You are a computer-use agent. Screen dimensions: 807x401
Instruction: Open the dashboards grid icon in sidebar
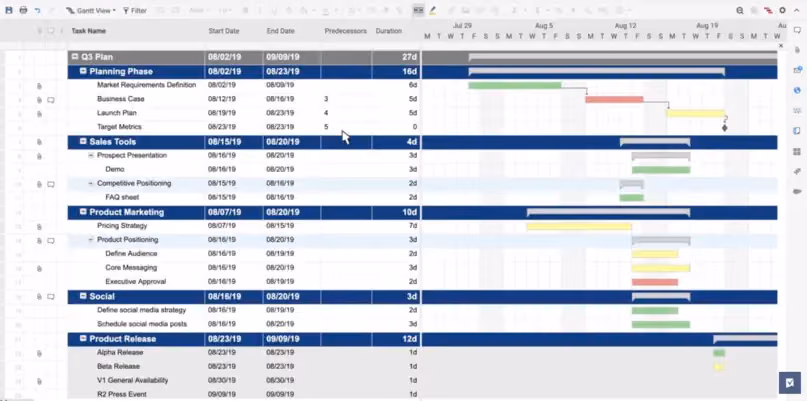pyautogui.click(x=797, y=151)
